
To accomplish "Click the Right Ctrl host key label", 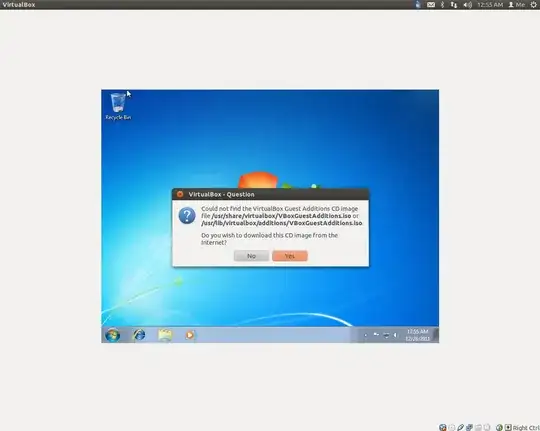I will pos(526,428).
